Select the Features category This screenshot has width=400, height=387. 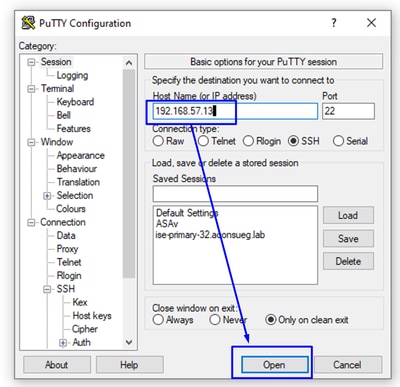pyautogui.click(x=73, y=128)
